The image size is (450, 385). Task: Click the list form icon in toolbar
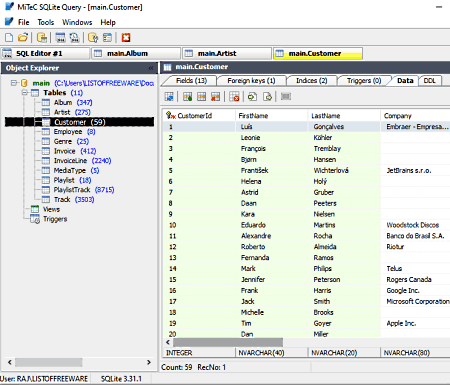tap(107, 37)
